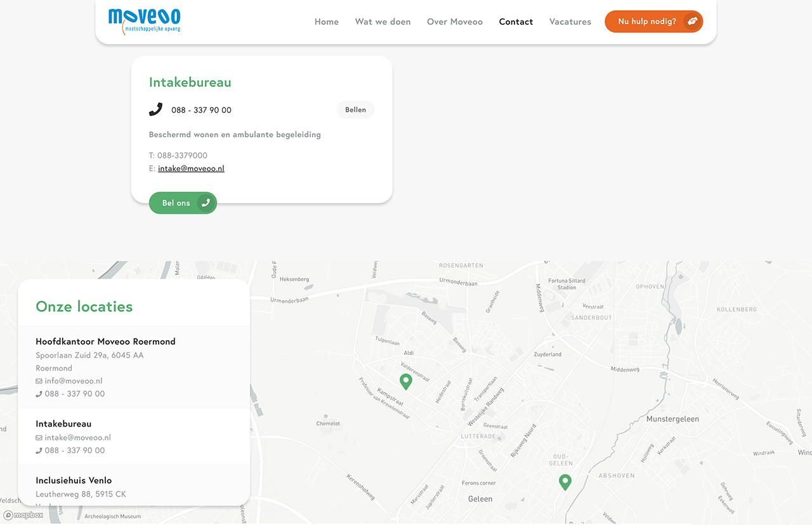Click text Beschermd wonen en ambulante begeleiding

[235, 135]
